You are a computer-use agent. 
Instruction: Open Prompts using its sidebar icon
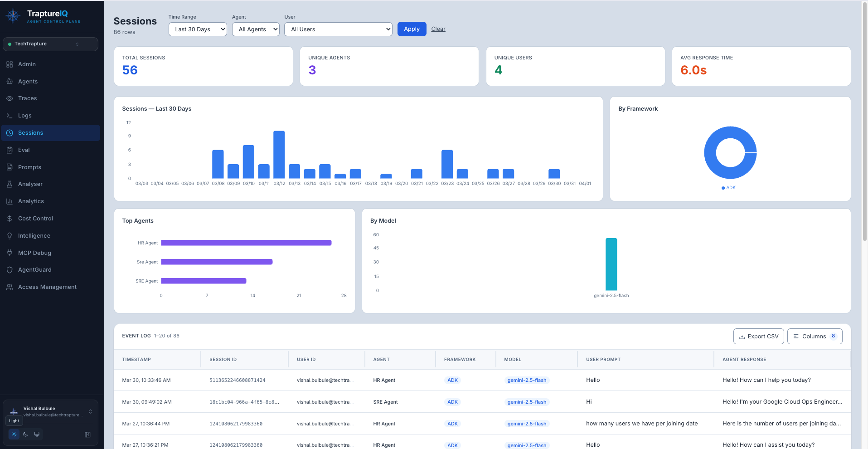click(x=10, y=167)
